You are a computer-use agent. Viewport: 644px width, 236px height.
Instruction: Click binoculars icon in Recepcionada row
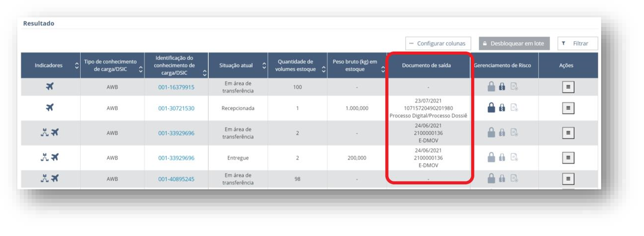[x=502, y=107]
